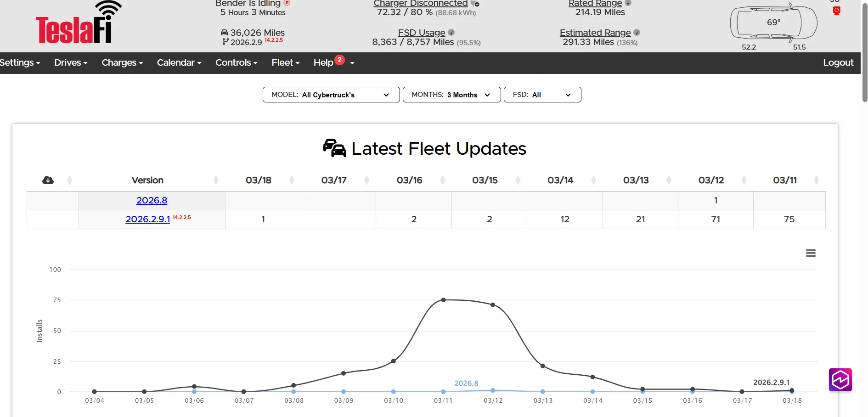The height and width of the screenshot is (417, 868).
Task: Open the Help menu
Action: coord(323,62)
